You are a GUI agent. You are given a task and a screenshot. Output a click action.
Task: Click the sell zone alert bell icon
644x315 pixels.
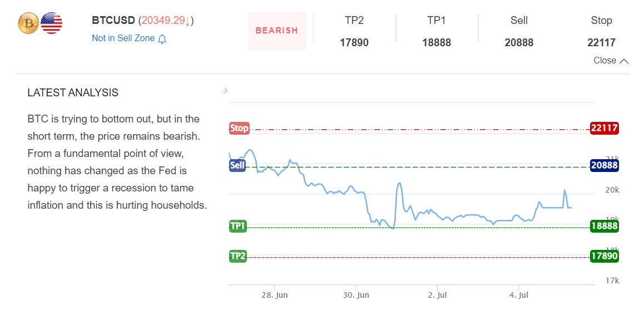pos(162,39)
